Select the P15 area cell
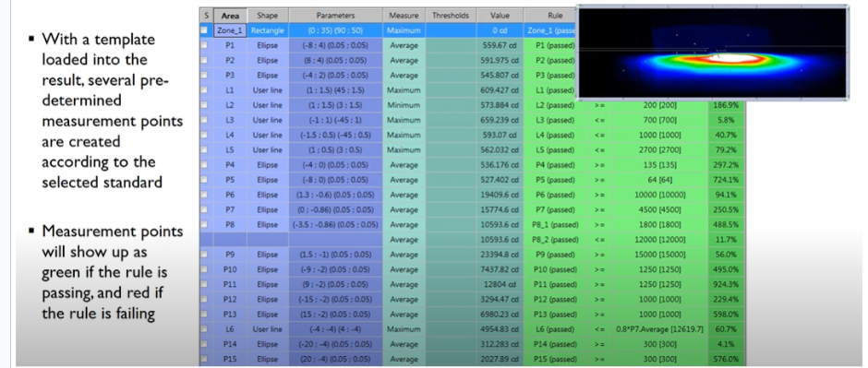The width and height of the screenshot is (868, 368). 230,359
